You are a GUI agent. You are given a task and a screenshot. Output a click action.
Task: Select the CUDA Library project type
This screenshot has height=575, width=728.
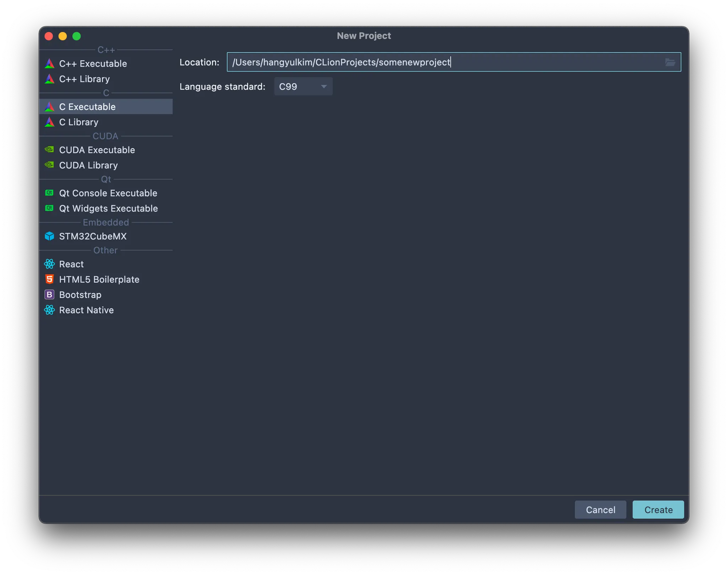[88, 165]
